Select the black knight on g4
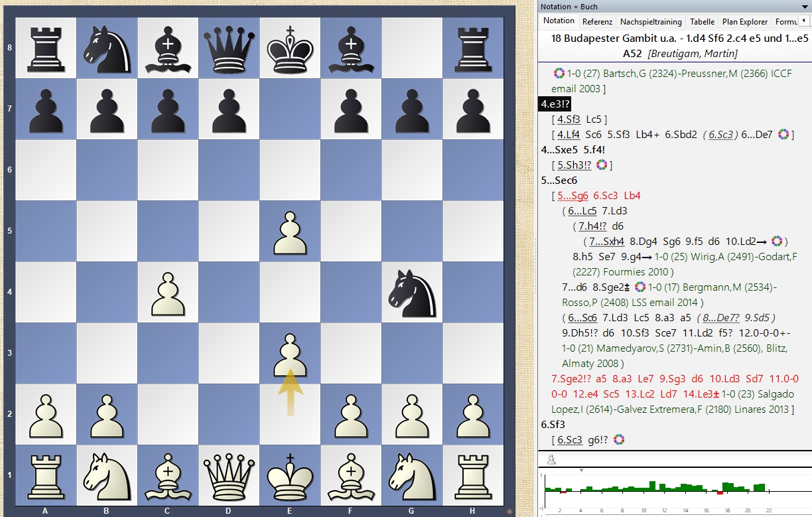Screen dimensions: 812x517 coord(412,293)
